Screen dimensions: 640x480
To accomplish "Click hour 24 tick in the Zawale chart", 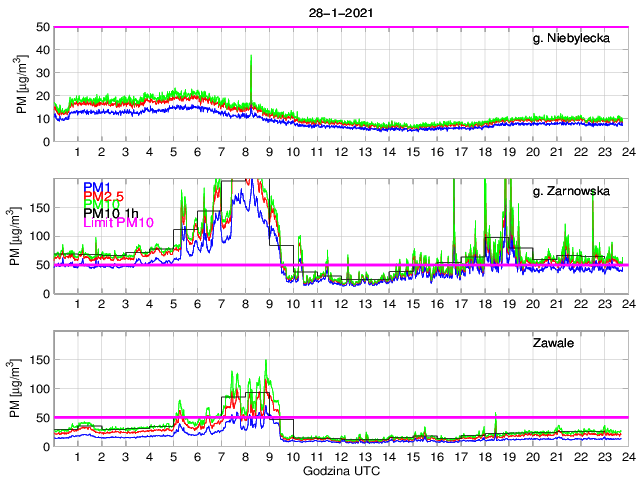I will coord(627,456).
